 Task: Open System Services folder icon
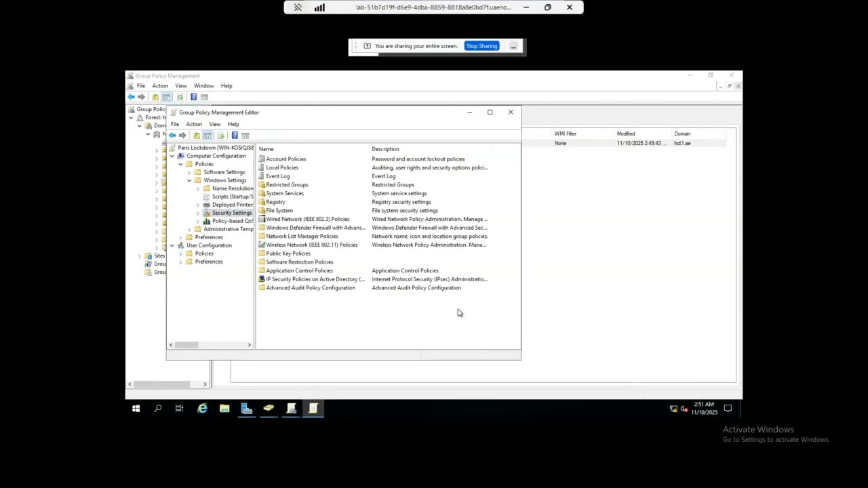click(262, 193)
